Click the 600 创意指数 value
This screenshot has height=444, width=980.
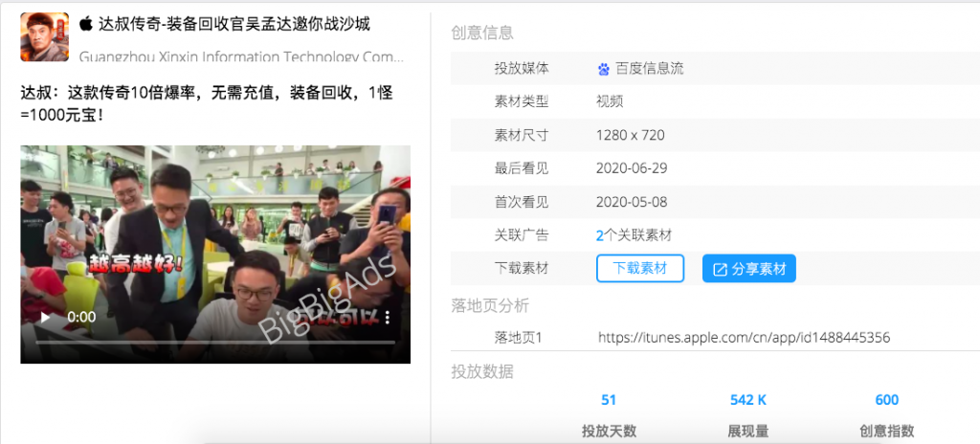click(887, 400)
